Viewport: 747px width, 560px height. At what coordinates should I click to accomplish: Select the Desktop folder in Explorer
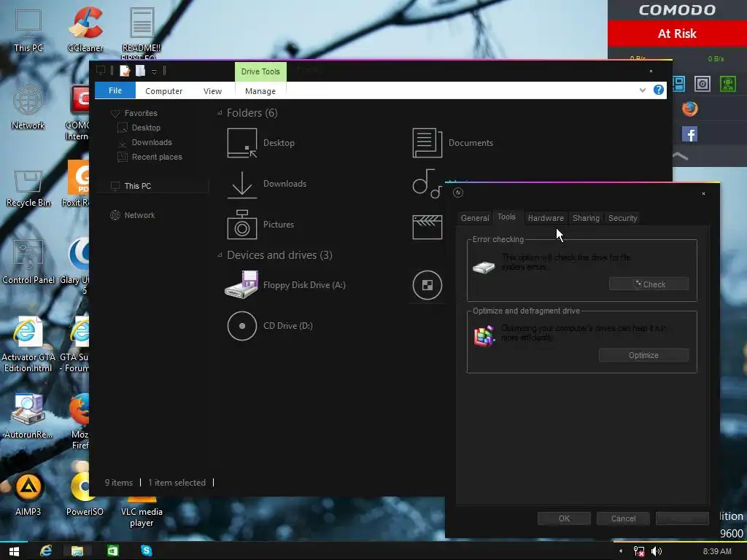click(261, 142)
